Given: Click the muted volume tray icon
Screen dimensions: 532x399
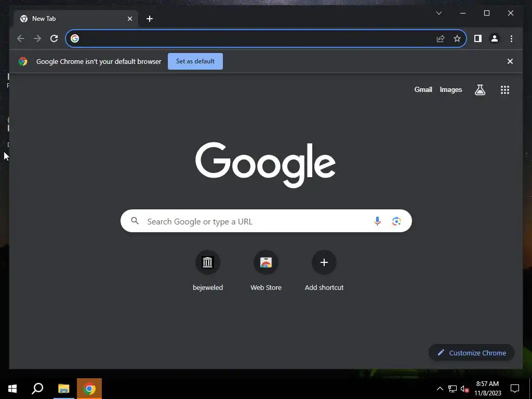Looking at the screenshot, I should 464,389.
